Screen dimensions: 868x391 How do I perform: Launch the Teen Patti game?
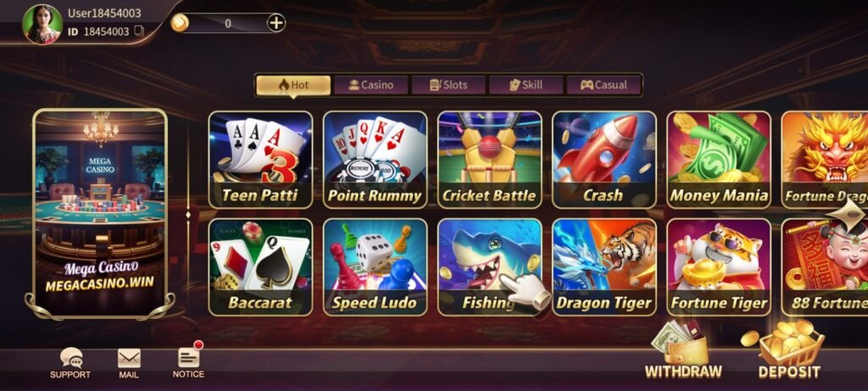[x=260, y=159]
